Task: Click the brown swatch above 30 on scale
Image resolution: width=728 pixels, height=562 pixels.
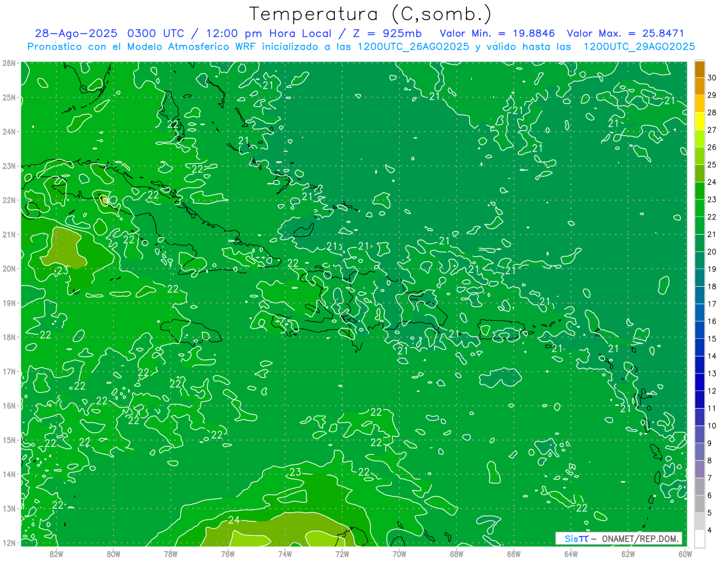Action: pos(699,70)
